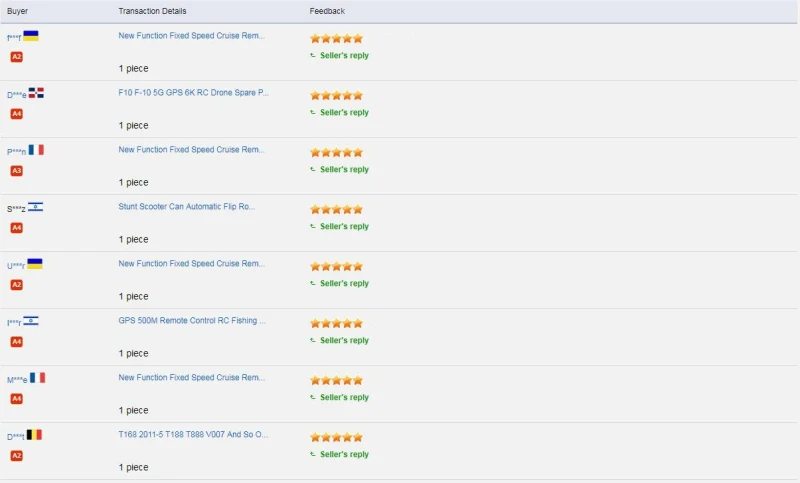Image resolution: width=800 pixels, height=483 pixels.
Task: Click buyer name P***n
Action: [x=16, y=151]
